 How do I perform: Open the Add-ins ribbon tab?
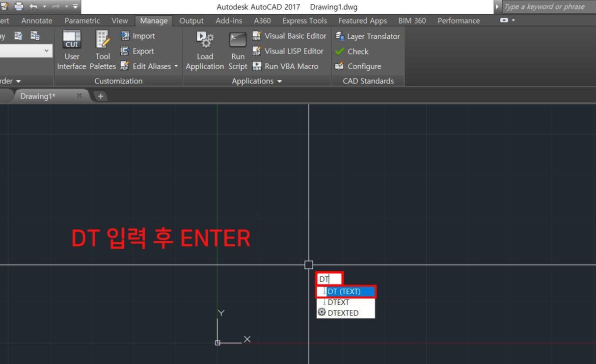(x=229, y=21)
